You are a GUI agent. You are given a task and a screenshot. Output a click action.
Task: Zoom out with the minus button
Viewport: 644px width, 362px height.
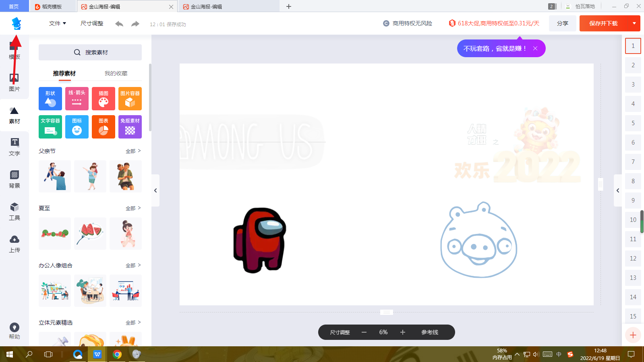[x=364, y=332]
